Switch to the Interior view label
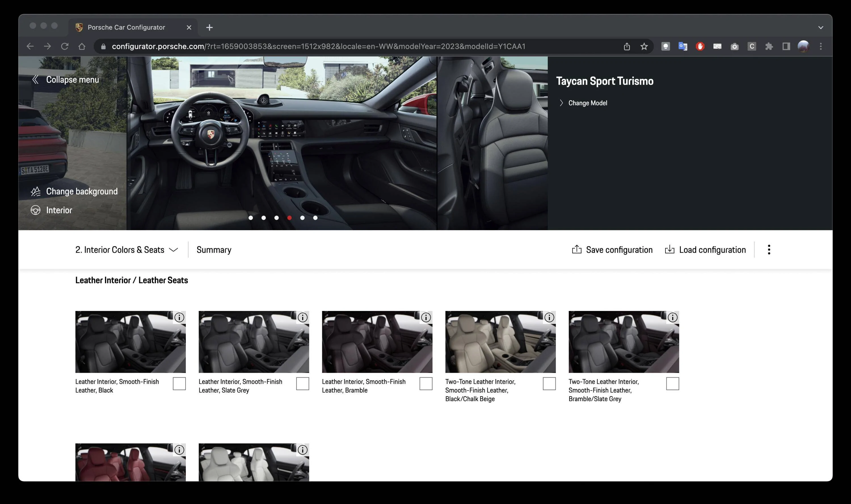This screenshot has width=851, height=504. (x=59, y=210)
